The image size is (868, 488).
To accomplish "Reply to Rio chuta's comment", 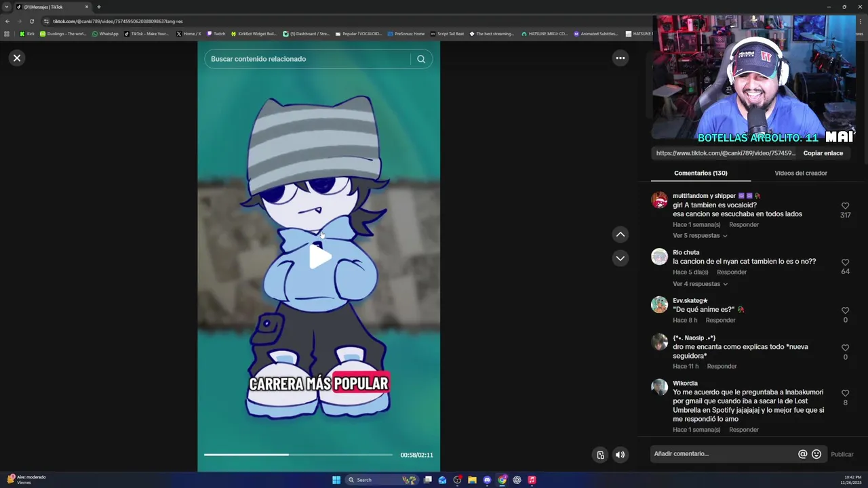I will coord(732,272).
